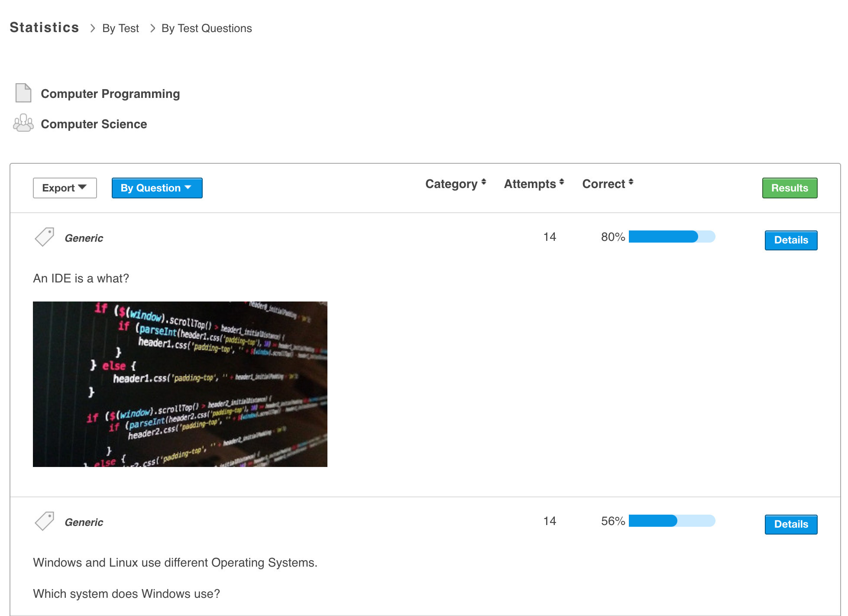Open Details for the IDE question
The height and width of the screenshot is (616, 848).
pos(790,240)
